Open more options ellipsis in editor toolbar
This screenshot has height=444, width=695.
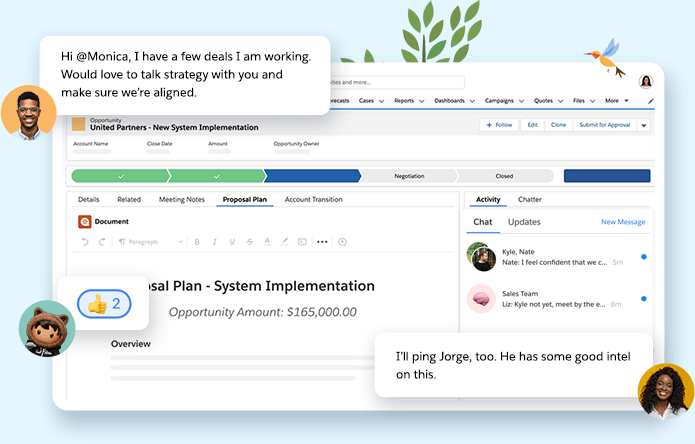321,242
